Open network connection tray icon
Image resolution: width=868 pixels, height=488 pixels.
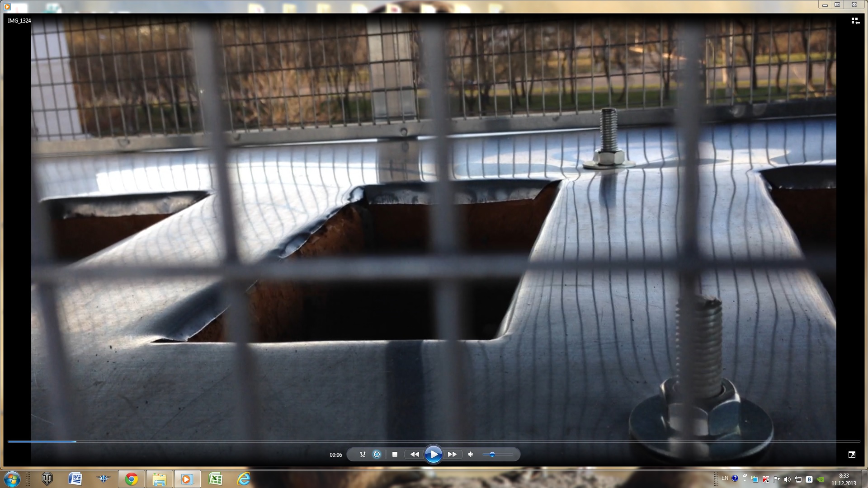tap(798, 479)
